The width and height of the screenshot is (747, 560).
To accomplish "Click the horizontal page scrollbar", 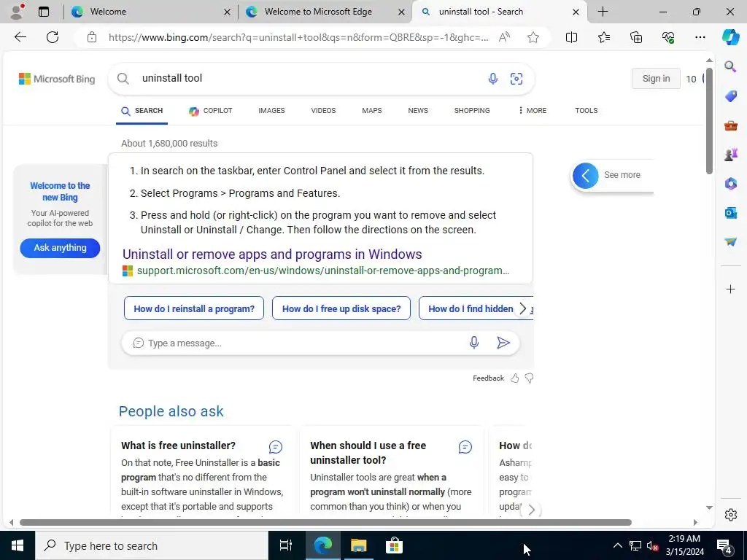I will 326,522.
